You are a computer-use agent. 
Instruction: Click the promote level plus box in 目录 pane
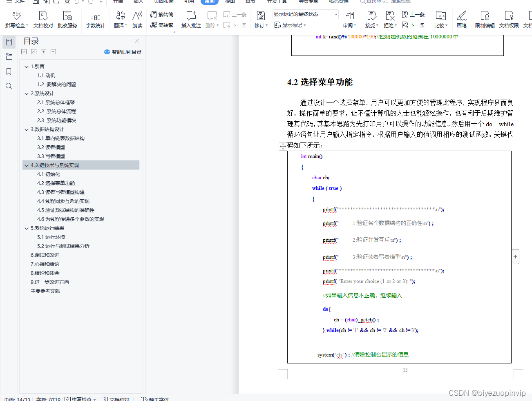click(x=43, y=52)
